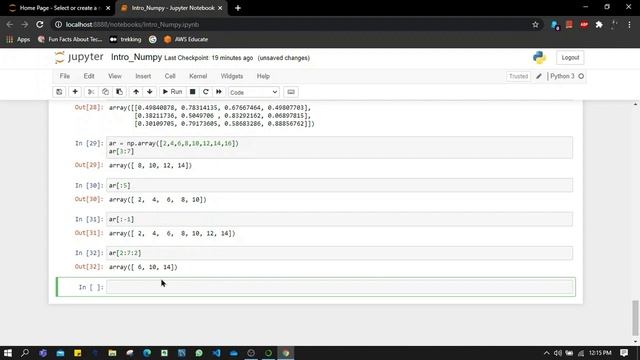Open WhatsApp from taskbar
Viewport: 640px width, 360px height.
pyautogui.click(x=199, y=353)
